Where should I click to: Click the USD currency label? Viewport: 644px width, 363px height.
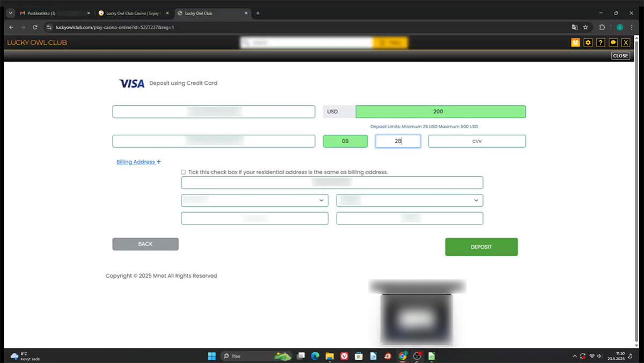click(x=339, y=112)
